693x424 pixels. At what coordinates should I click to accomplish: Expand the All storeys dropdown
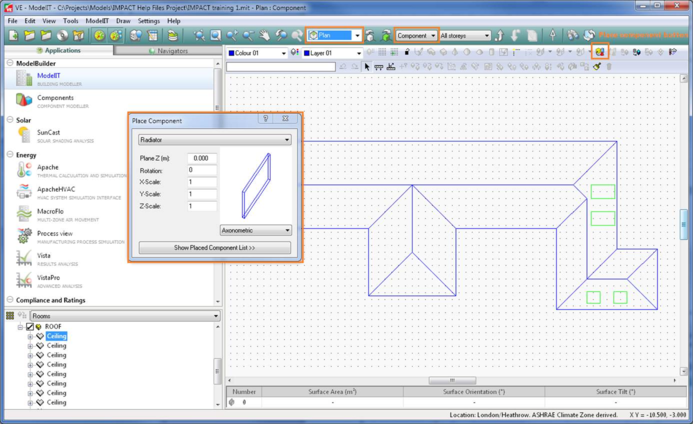point(465,36)
